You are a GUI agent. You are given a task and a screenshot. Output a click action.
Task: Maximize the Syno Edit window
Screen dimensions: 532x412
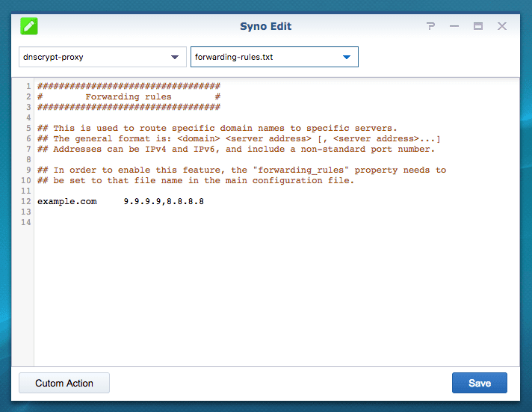(478, 26)
